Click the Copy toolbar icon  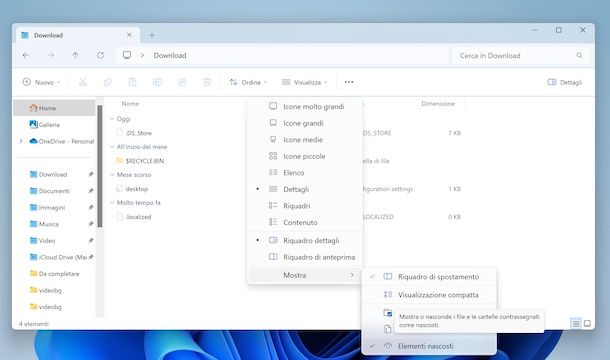(x=108, y=82)
